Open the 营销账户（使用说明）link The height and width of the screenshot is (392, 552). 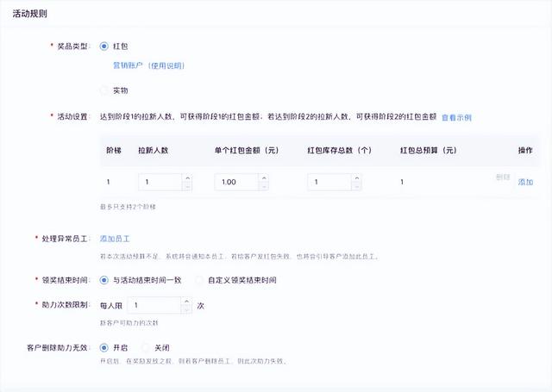[149, 65]
